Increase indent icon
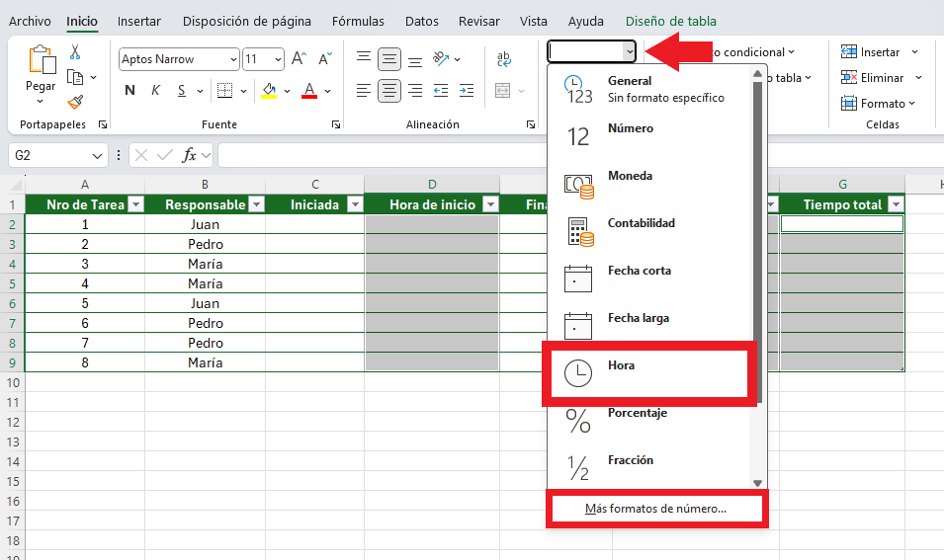The image size is (944, 560). point(467,91)
